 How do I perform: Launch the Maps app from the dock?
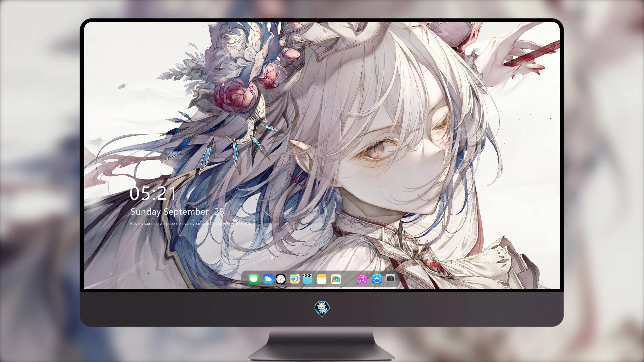pyautogui.click(x=294, y=279)
